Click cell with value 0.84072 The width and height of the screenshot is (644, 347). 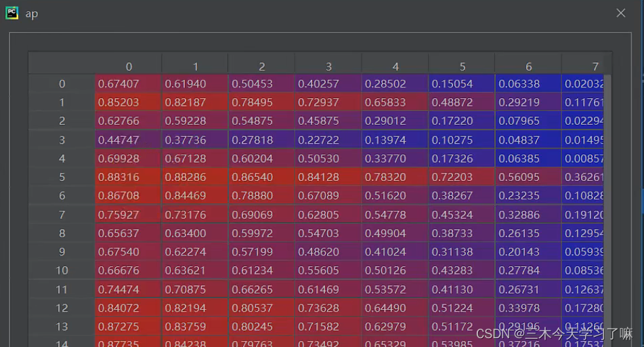tap(128, 308)
